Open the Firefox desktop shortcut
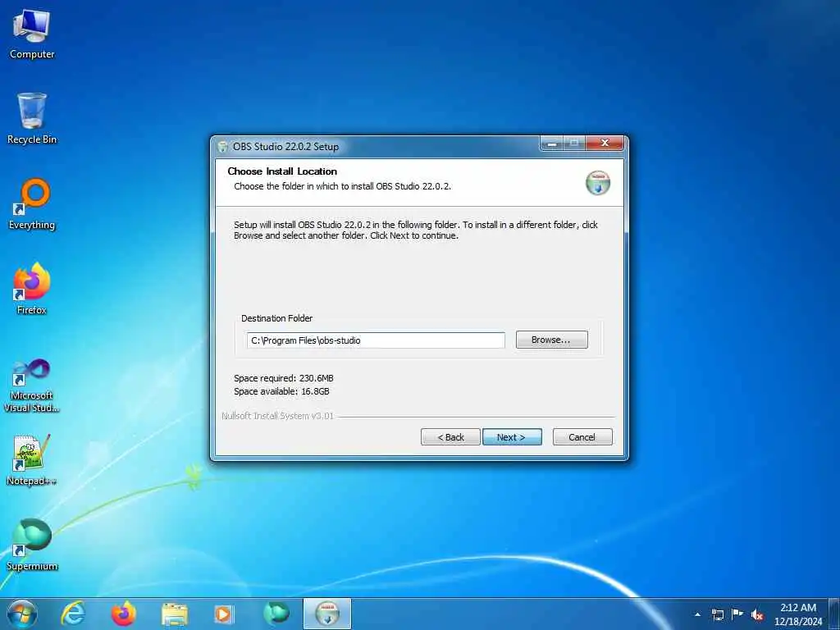Viewport: 840px width, 630px height. (x=32, y=290)
